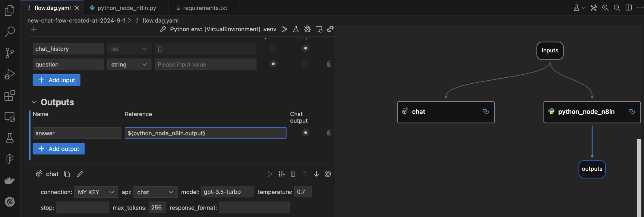
Task: Rename chat node using pencil icon
Action: (80, 174)
